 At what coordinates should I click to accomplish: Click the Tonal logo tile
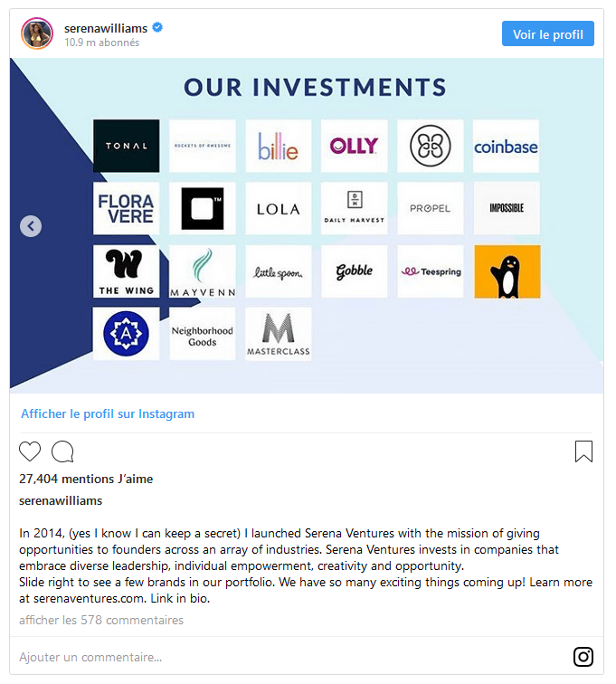pyautogui.click(x=126, y=147)
